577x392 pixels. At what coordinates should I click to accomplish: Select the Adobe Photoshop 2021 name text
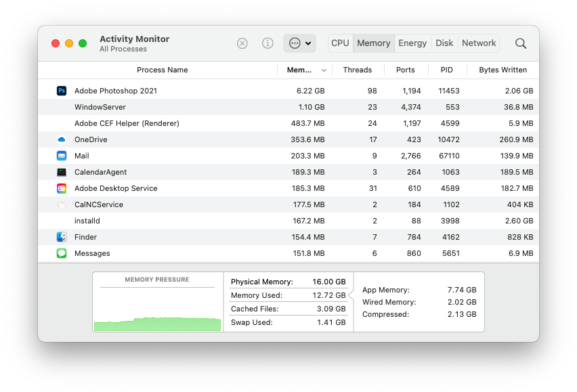coord(116,91)
